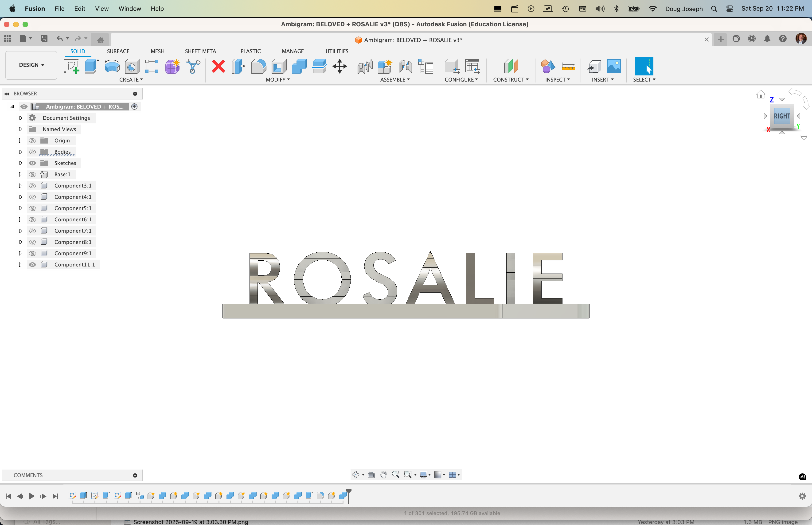Image resolution: width=812 pixels, height=525 pixels.
Task: Choose the Fillet tool
Action: coord(259,66)
